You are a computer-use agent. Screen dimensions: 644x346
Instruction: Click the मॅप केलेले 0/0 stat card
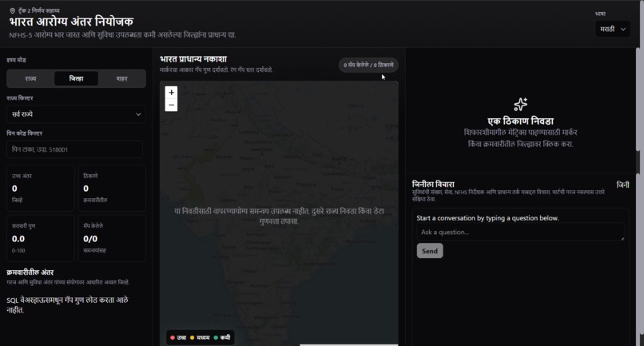[x=112, y=238]
